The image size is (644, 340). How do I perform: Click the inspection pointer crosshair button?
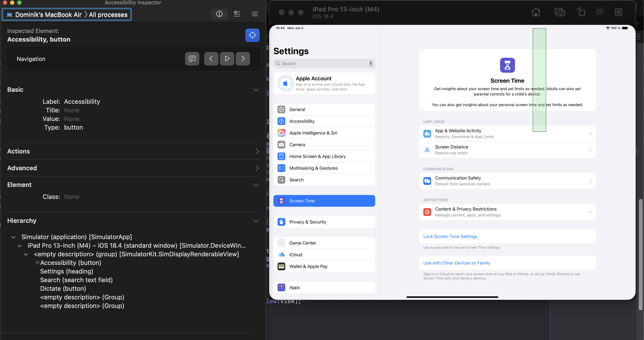[x=252, y=35]
